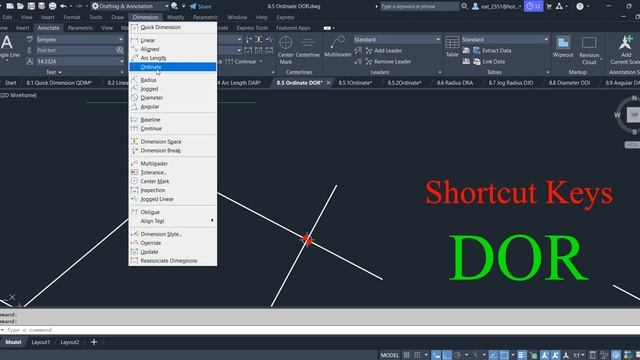Select Reassociate Dimensions entry
Viewport: 640px width, 360px height.
(173, 261)
